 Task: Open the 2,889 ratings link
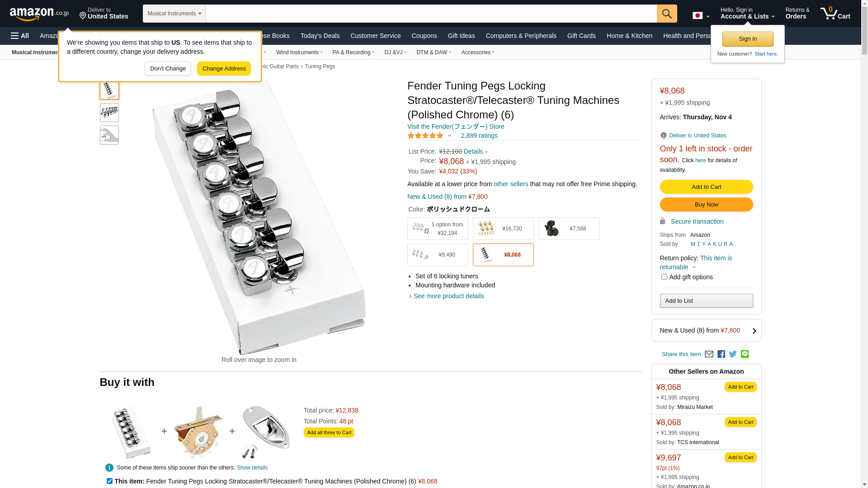pos(479,136)
